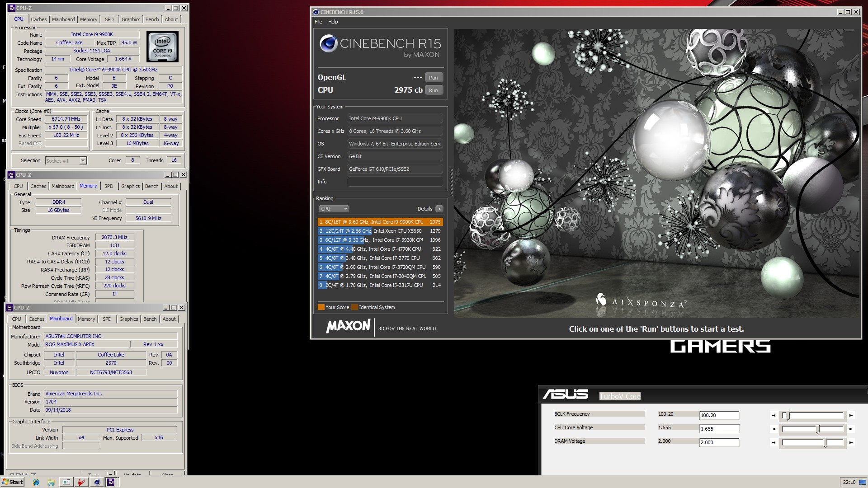868x488 pixels.
Task: Click the MAXON logo in Cinebench
Action: click(x=348, y=326)
